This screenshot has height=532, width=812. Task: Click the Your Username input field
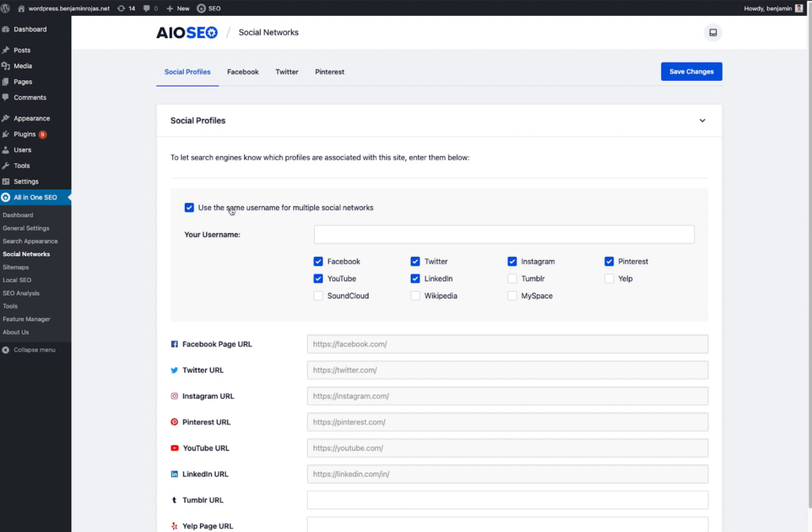coord(504,235)
